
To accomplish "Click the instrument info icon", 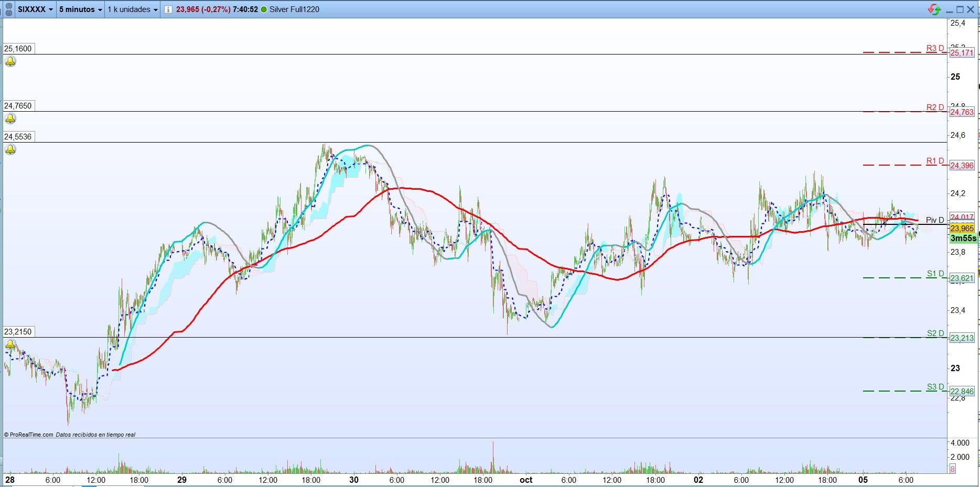I will point(168,9).
